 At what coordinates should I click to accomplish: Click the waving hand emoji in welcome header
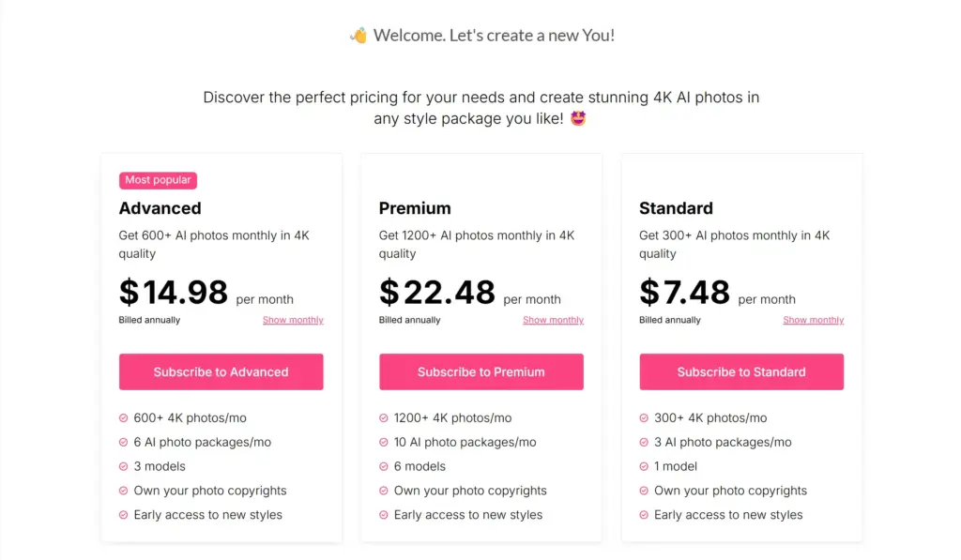click(358, 36)
